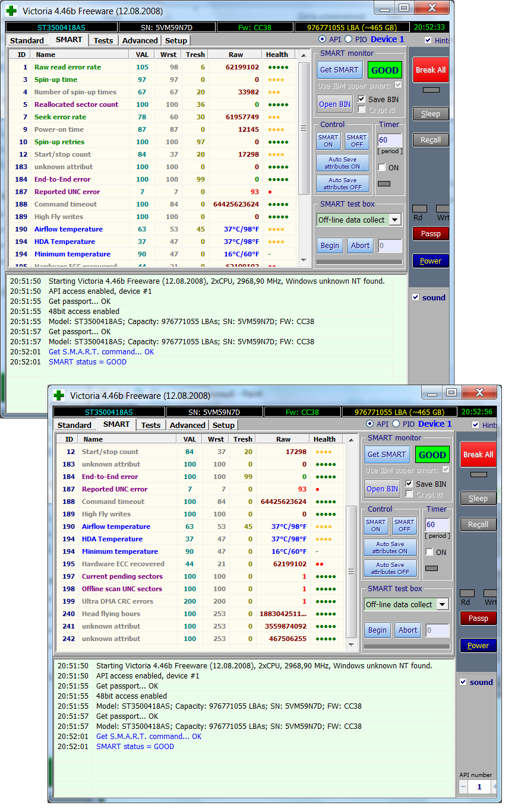Click the API number minus button

tap(463, 786)
